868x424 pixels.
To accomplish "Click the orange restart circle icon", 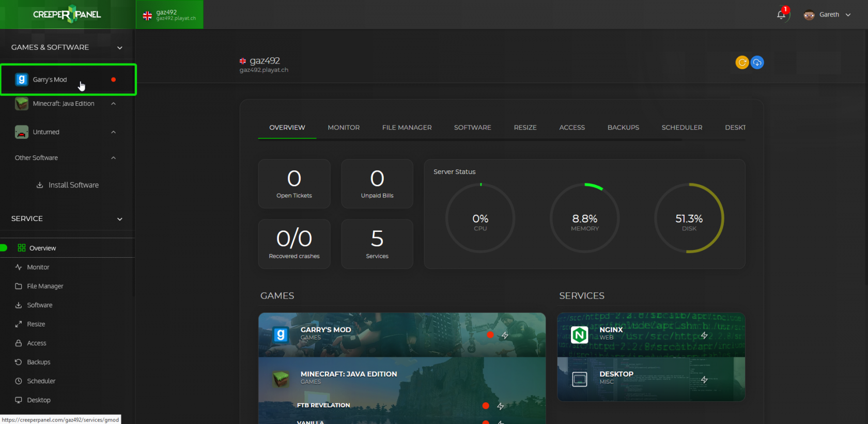I will tap(742, 62).
